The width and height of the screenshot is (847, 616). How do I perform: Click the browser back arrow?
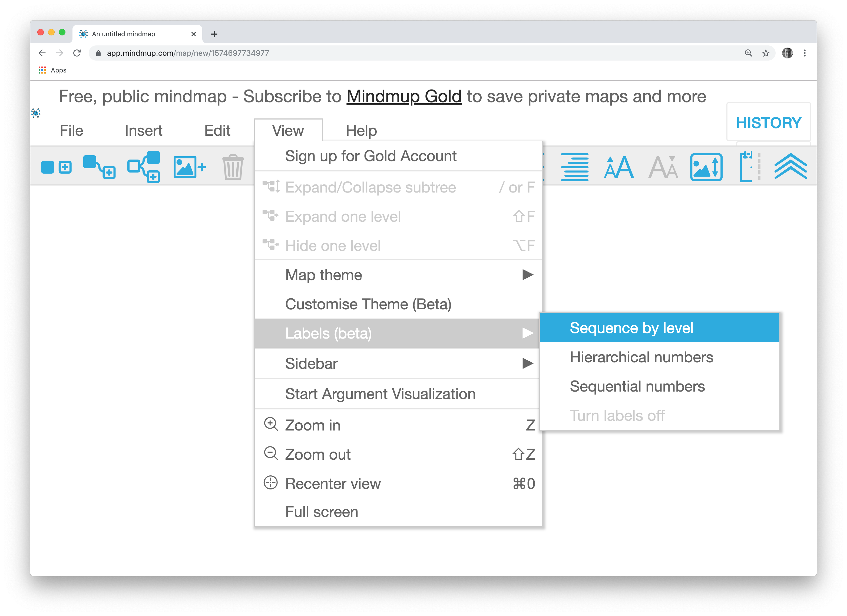point(42,53)
